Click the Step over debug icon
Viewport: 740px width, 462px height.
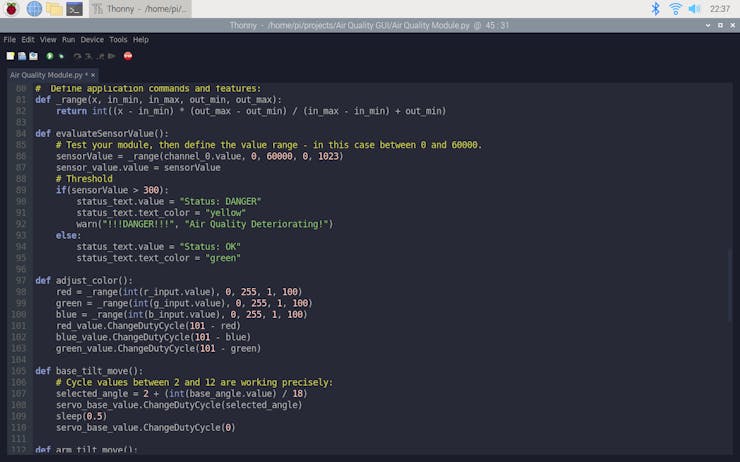click(77, 56)
